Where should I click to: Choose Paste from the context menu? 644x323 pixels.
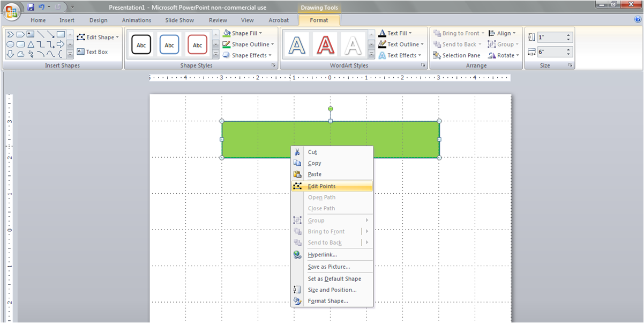332,174
